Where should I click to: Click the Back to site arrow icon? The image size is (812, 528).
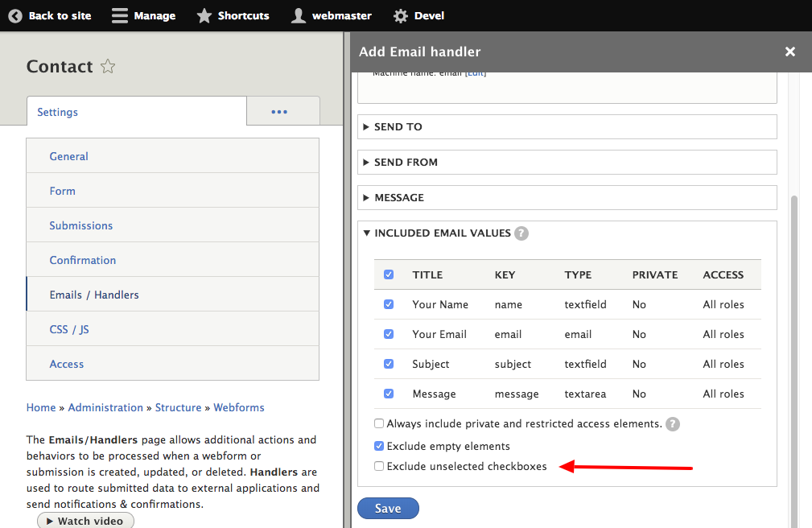15,16
